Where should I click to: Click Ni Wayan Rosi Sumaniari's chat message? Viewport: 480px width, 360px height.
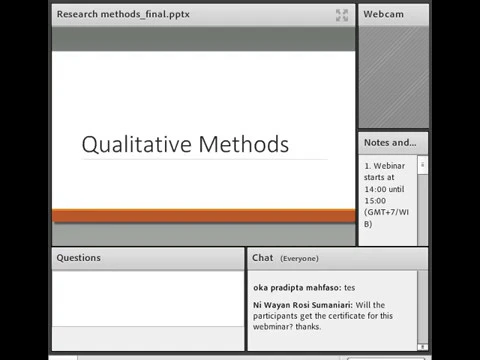(x=323, y=316)
